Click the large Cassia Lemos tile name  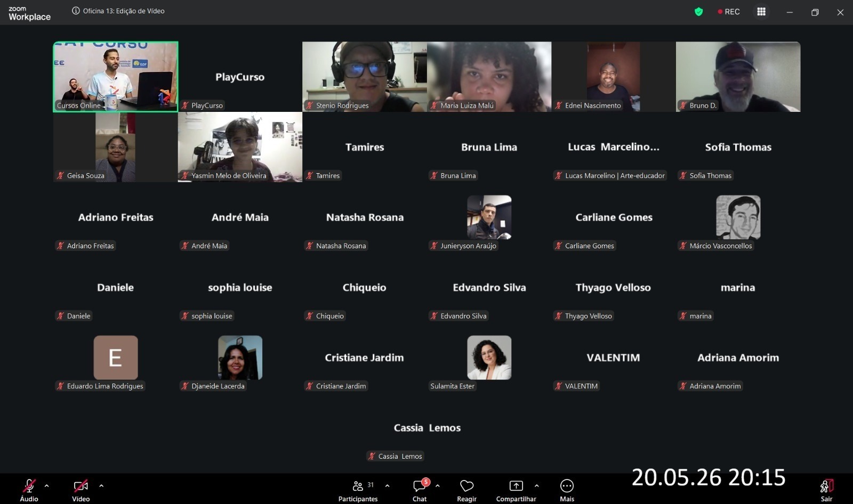(x=427, y=428)
